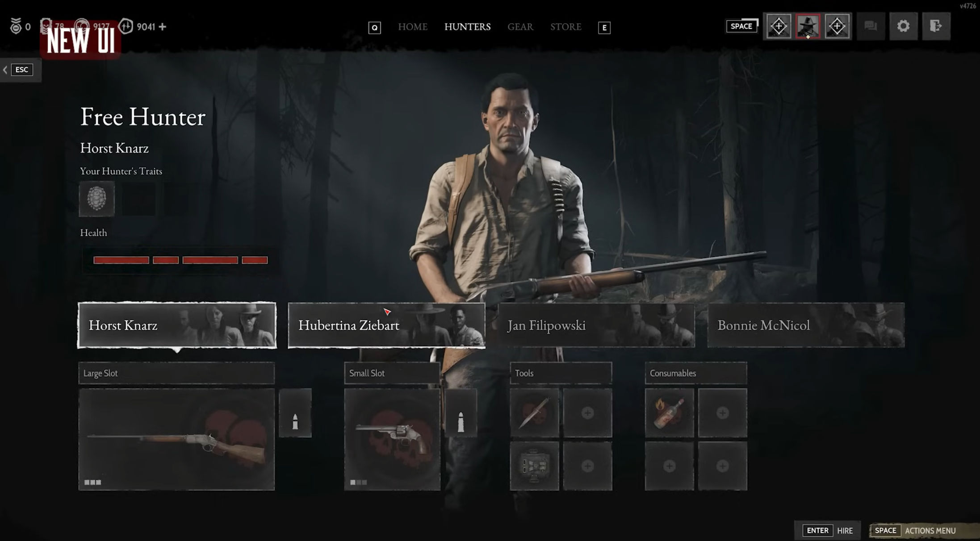Open the chat messages icon

(x=871, y=26)
